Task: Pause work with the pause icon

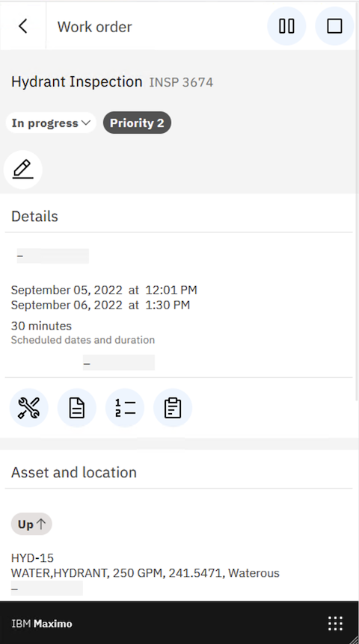Action: click(x=286, y=26)
